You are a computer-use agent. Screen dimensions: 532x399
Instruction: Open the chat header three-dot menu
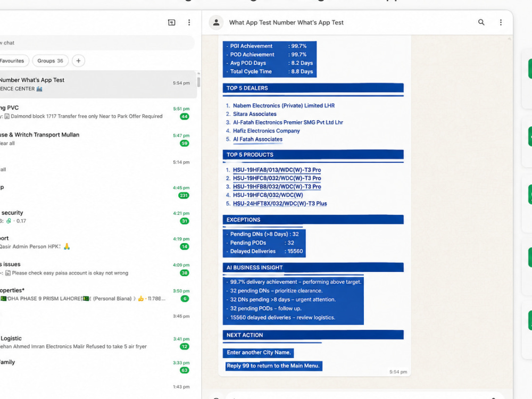click(501, 22)
